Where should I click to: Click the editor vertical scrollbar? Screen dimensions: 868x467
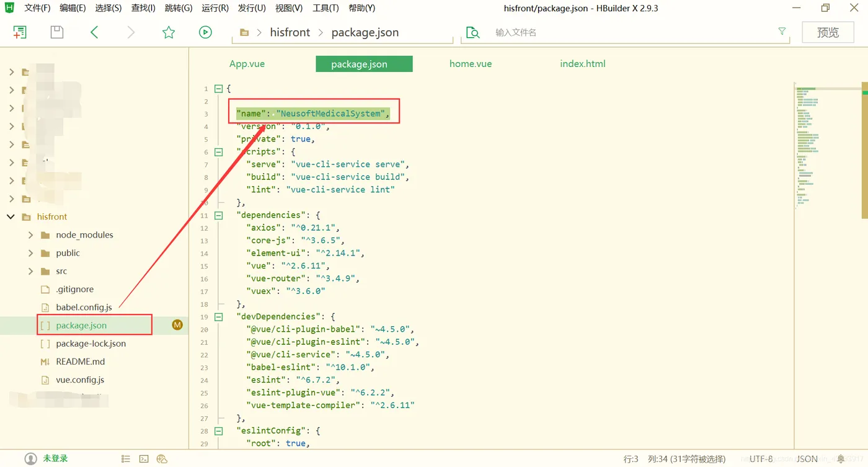click(x=864, y=149)
